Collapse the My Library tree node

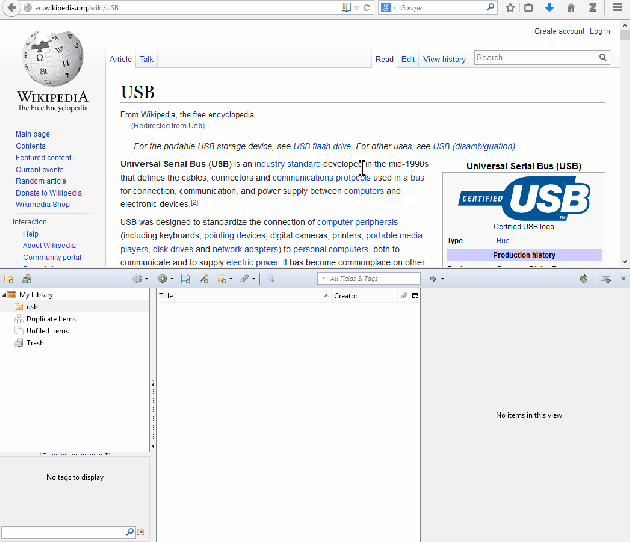[x=4, y=295]
